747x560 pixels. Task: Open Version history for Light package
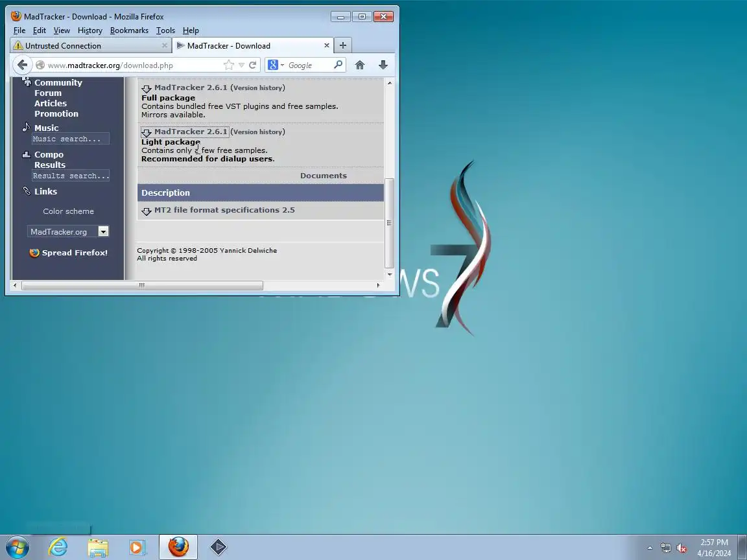(x=257, y=132)
